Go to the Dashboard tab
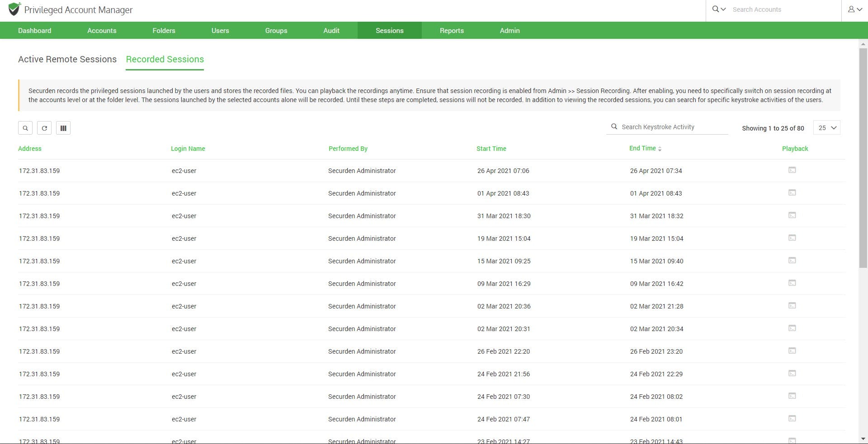 click(x=35, y=31)
